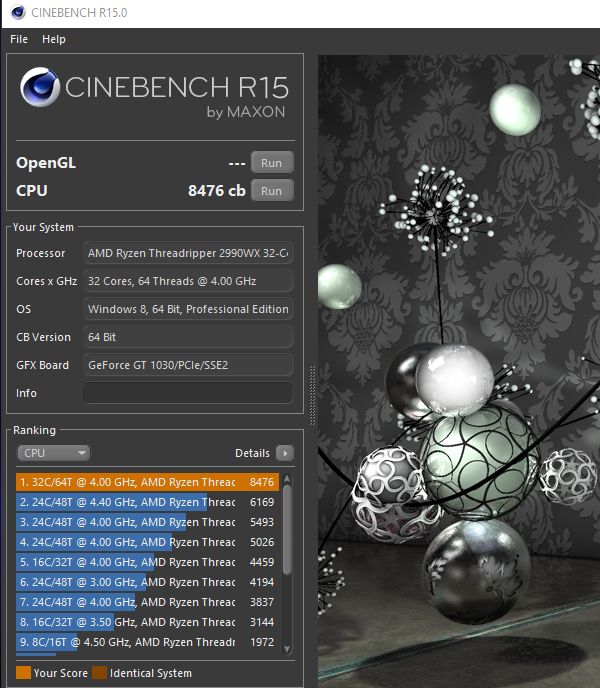The width and height of the screenshot is (600, 688).
Task: Click the CB Version field showing 64 Bit
Action: pos(188,337)
